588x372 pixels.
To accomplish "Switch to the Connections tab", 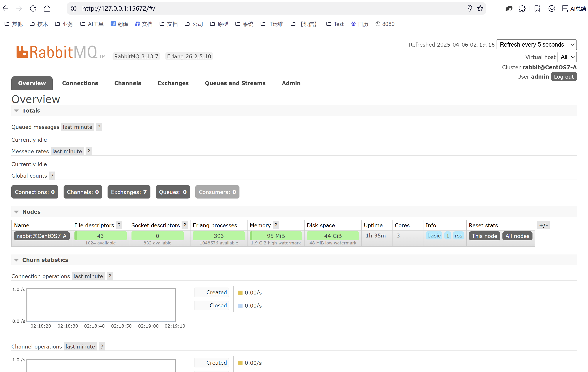I will click(80, 83).
